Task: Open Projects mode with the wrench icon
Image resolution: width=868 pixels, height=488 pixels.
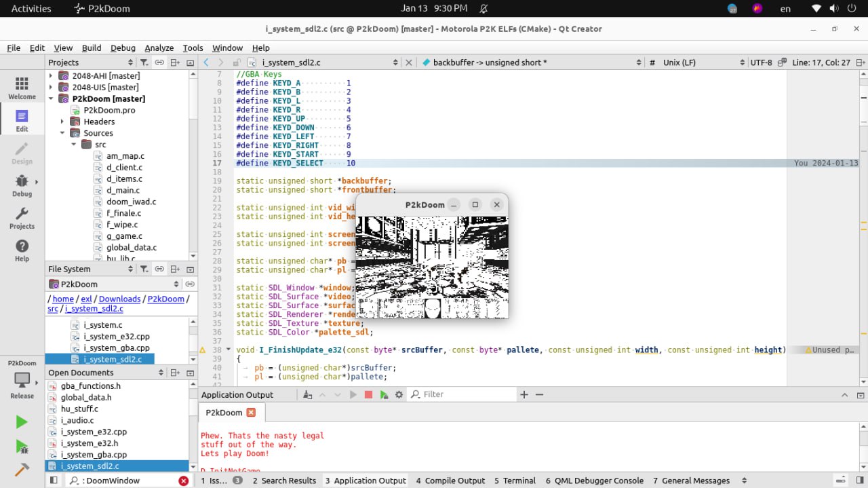Action: coord(22,218)
